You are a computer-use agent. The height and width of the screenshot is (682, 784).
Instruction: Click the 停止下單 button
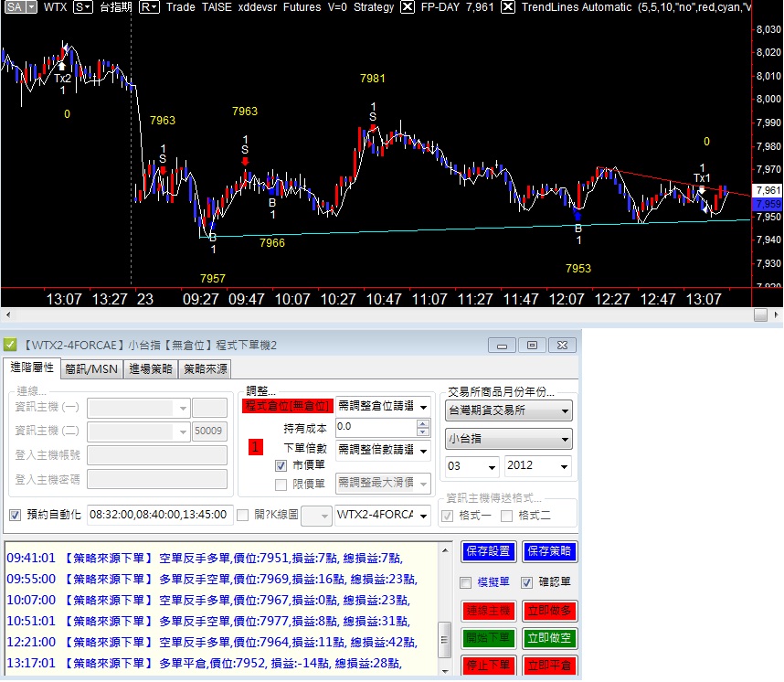pyautogui.click(x=488, y=666)
